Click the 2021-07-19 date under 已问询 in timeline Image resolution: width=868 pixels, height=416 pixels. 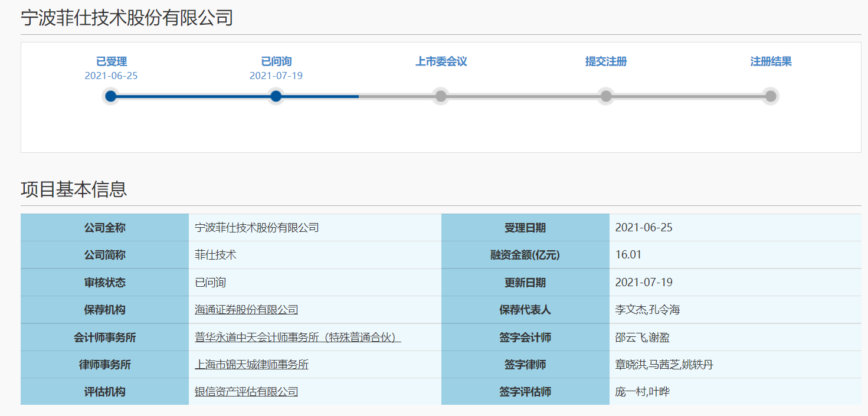pyautogui.click(x=276, y=76)
